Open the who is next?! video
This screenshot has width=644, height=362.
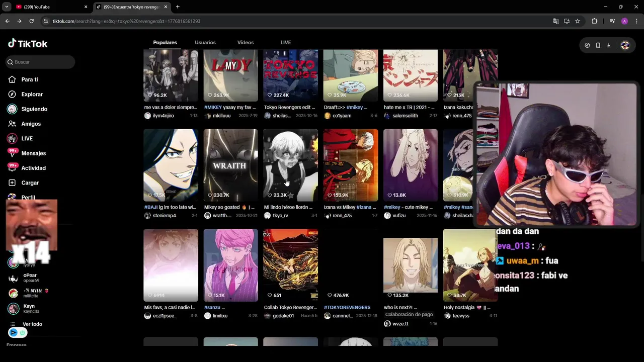411,265
